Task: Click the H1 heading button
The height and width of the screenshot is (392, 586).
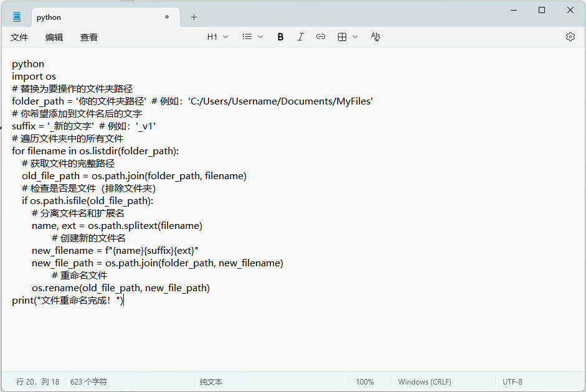Action: click(212, 37)
